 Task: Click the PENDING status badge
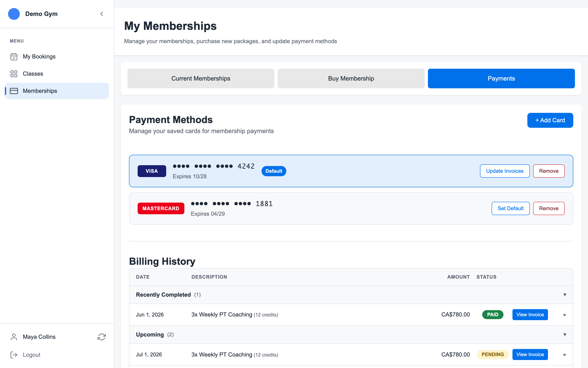click(x=493, y=355)
